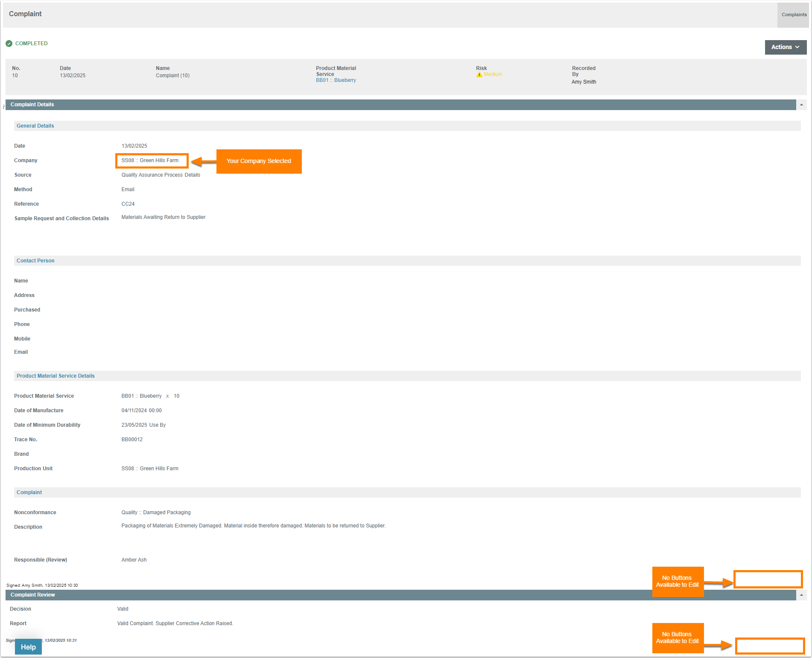Click the Product Material Service Details heading
The image size is (812, 658).
click(55, 376)
